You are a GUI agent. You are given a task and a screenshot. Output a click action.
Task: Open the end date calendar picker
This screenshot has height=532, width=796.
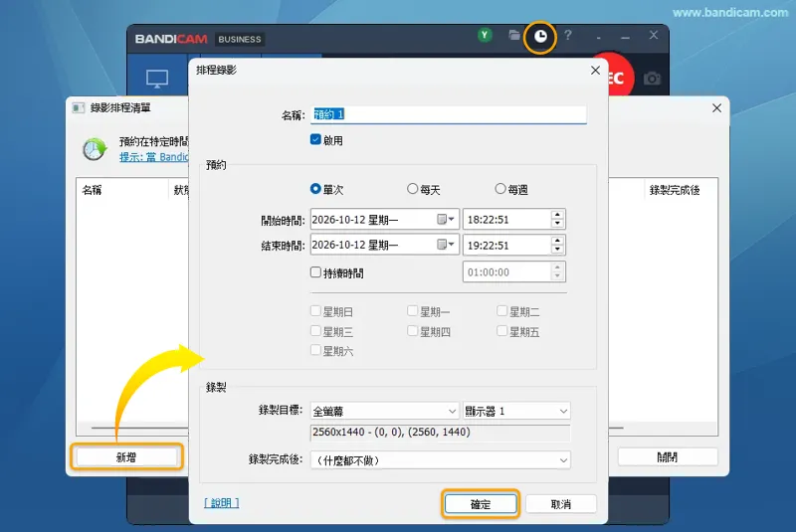pos(446,245)
